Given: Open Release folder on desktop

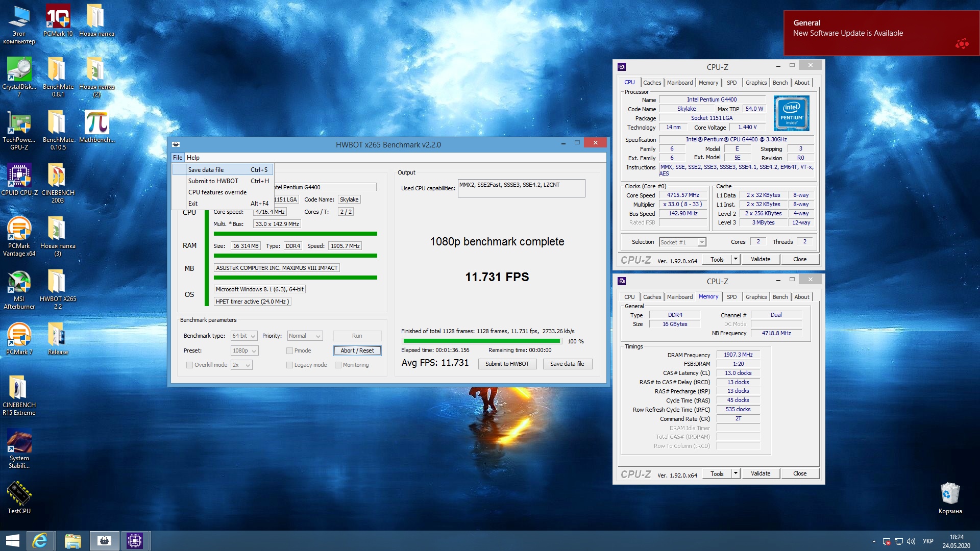Looking at the screenshot, I should click(x=58, y=339).
